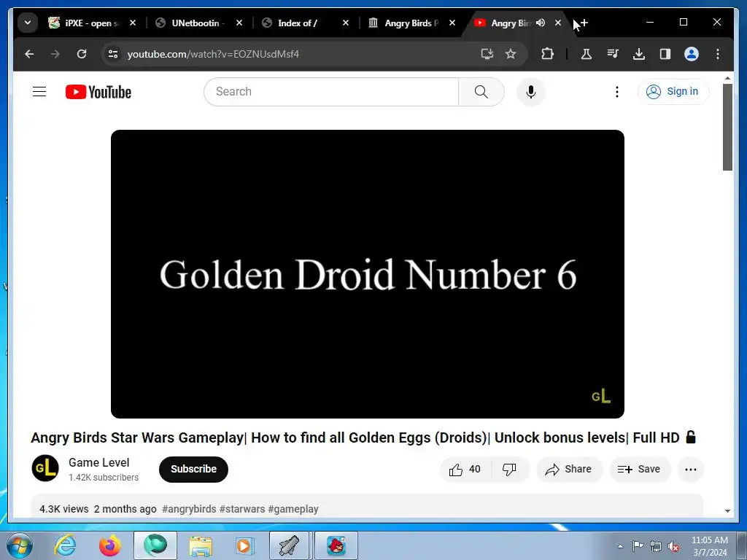The width and height of the screenshot is (747, 560).
Task: View site information icon in address bar
Action: [113, 54]
